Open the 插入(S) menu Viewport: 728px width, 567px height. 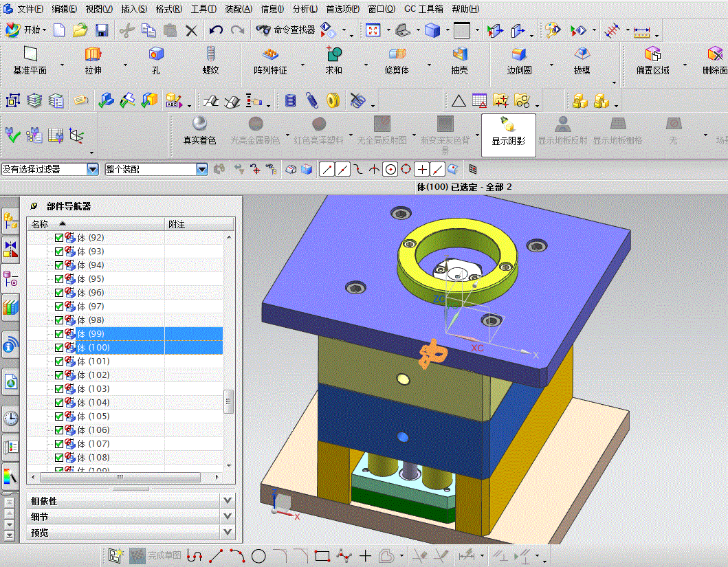click(x=134, y=9)
